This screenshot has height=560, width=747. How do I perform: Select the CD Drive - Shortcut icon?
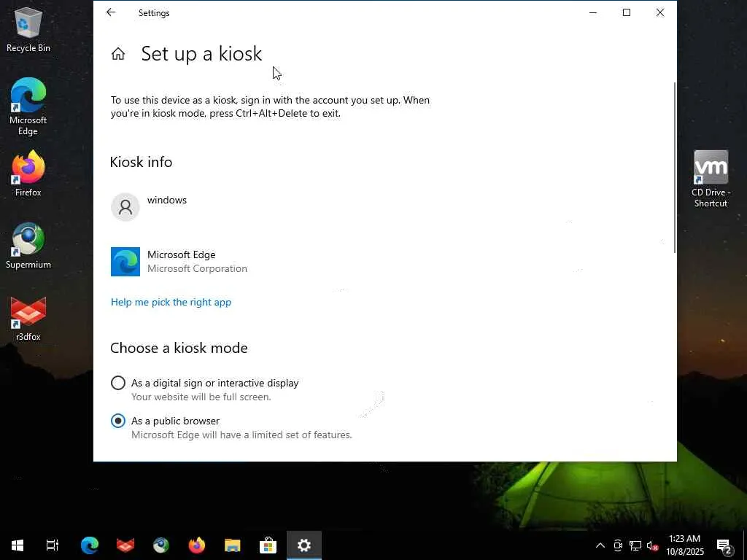click(711, 179)
